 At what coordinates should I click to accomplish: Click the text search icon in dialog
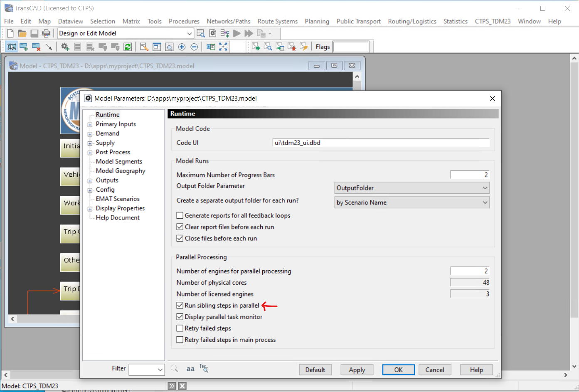coord(204,368)
